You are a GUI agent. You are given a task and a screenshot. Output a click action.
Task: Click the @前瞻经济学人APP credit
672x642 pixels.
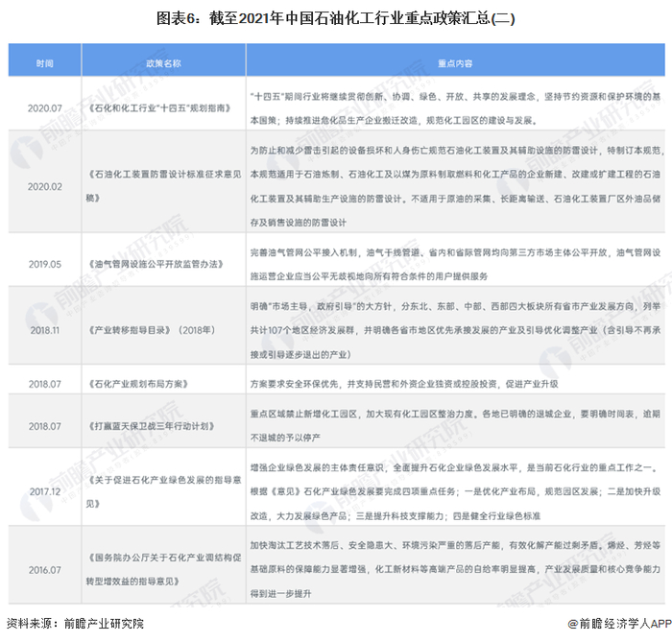[x=620, y=624]
